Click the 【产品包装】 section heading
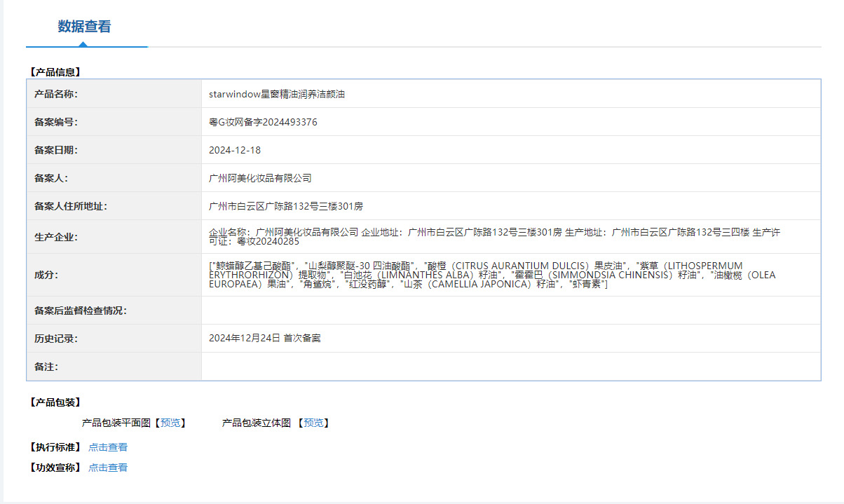Viewport: 844px width, 504px height. point(55,402)
